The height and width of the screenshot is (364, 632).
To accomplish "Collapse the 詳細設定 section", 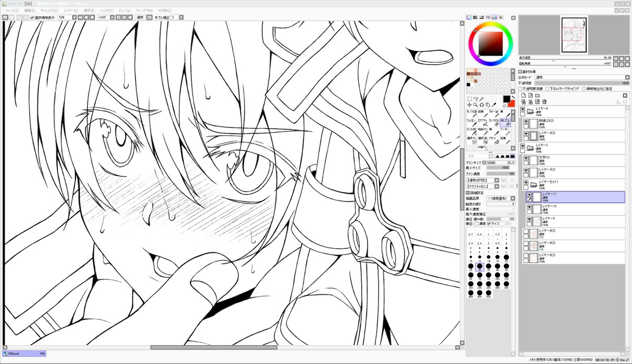I will click(x=468, y=193).
